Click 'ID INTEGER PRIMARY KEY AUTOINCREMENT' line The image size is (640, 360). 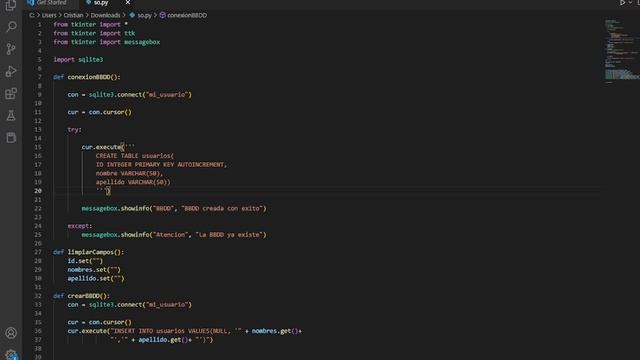point(161,164)
